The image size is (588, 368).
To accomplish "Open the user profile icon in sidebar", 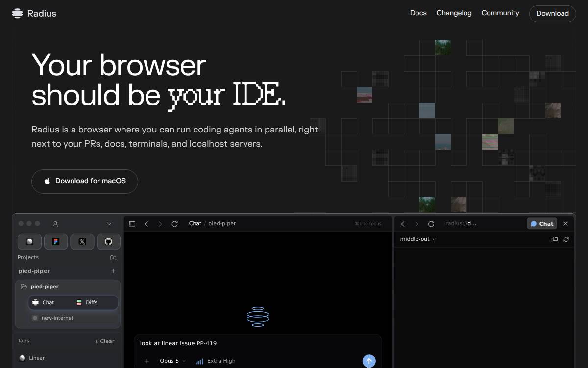I will (x=55, y=224).
